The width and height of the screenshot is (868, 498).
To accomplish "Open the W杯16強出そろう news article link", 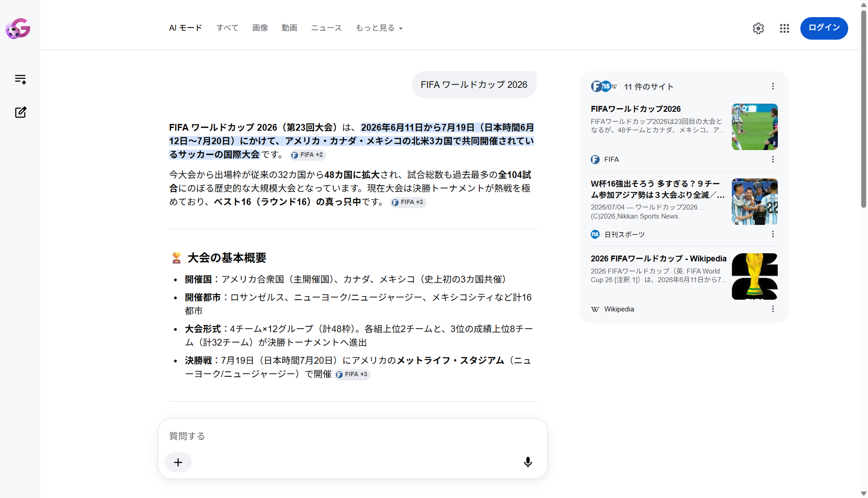I will coord(657,189).
